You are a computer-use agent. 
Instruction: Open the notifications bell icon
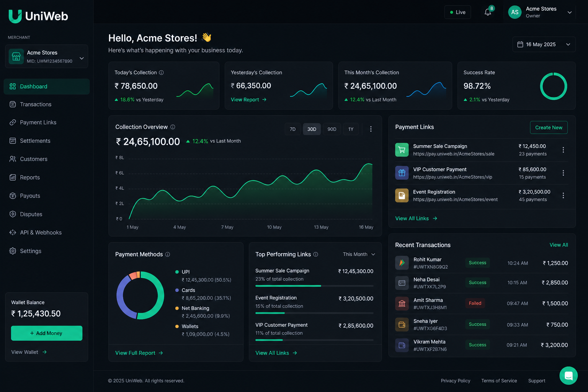pos(488,12)
